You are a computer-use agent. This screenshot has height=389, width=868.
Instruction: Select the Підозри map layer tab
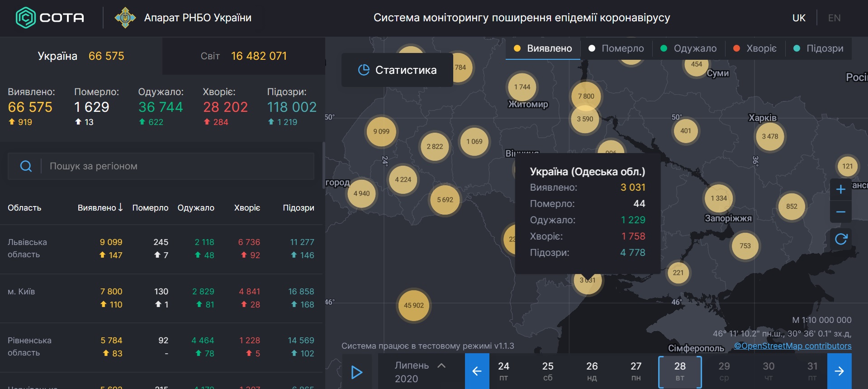[x=819, y=48]
